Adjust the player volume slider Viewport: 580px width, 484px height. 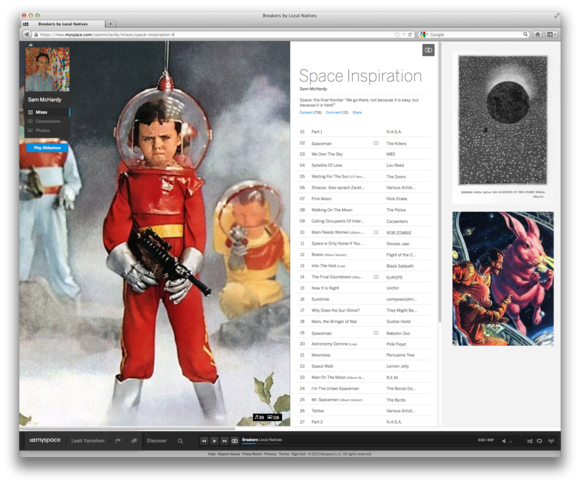(516, 441)
